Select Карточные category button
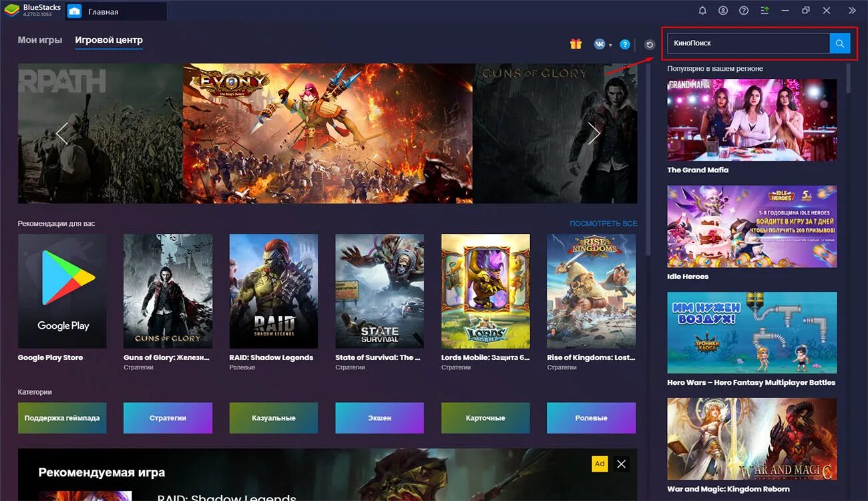This screenshot has height=501, width=868. pyautogui.click(x=485, y=418)
